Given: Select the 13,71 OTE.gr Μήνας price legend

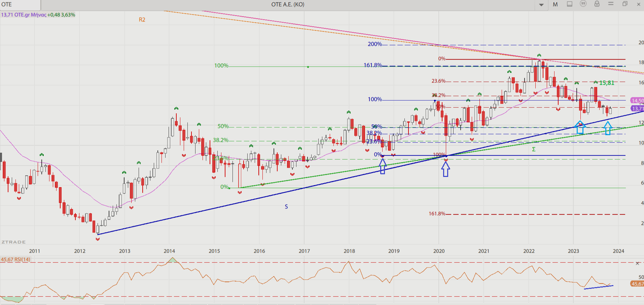Looking at the screenshot, I should click(38, 15).
